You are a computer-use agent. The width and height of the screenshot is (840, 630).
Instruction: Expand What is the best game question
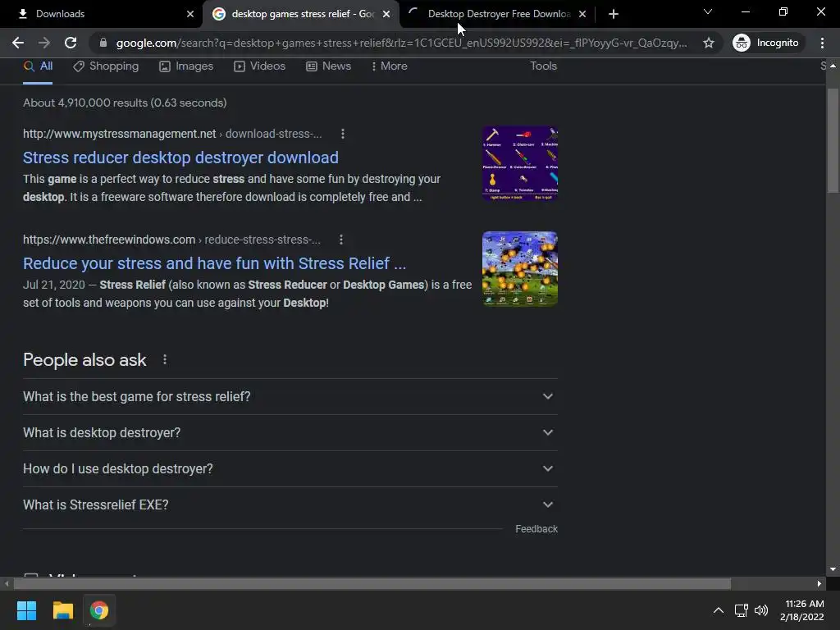[x=290, y=397]
